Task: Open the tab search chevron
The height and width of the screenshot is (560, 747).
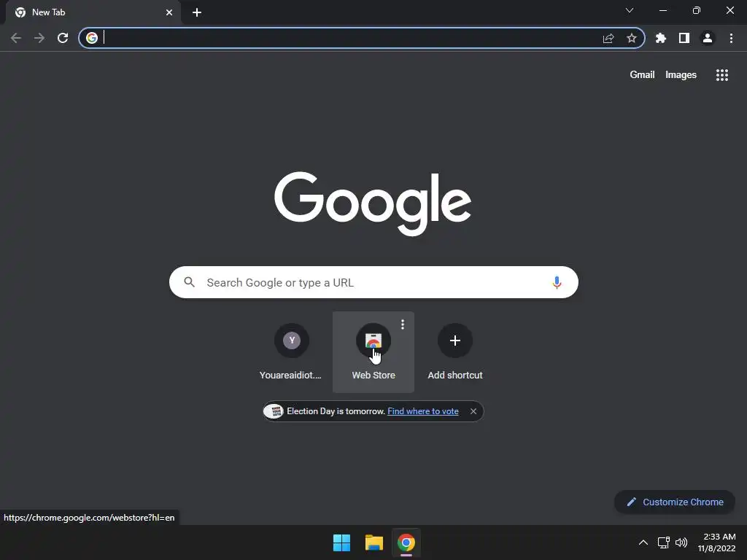Action: [630, 10]
